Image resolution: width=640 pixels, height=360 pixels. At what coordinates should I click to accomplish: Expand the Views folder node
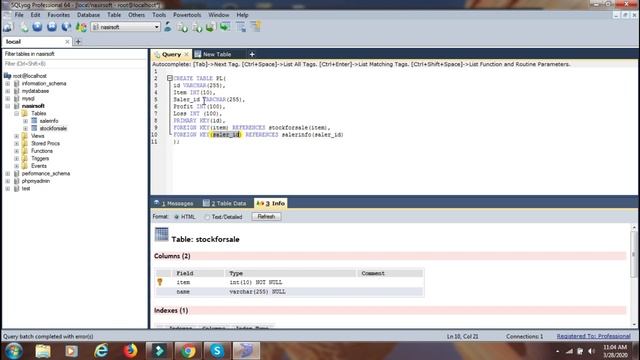point(17,136)
